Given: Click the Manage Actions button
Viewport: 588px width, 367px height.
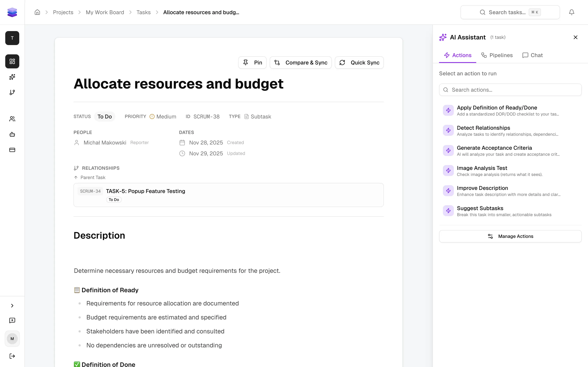Looking at the screenshot, I should click(510, 236).
